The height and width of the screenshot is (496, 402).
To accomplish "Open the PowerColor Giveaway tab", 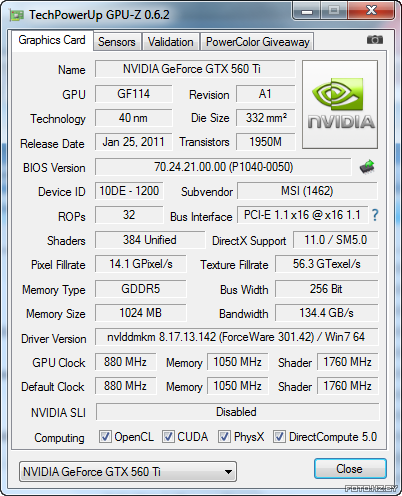I will pyautogui.click(x=258, y=42).
